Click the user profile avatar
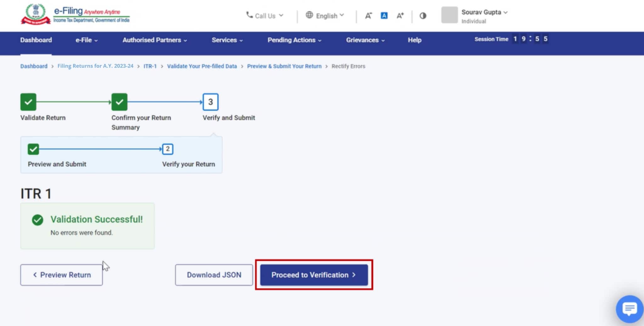644x326 pixels. coord(449,15)
